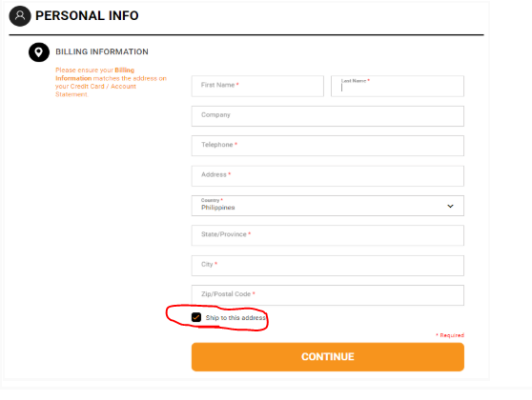Select the State/Province field
The width and height of the screenshot is (532, 400).
coord(328,235)
